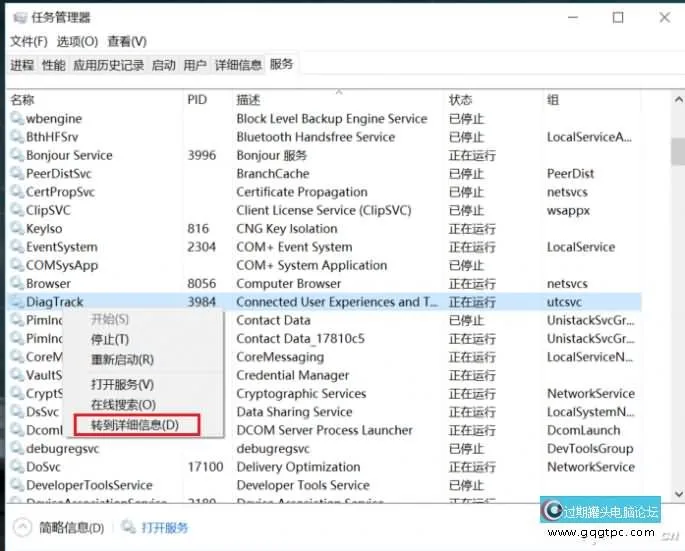
Task: Select the 服务 tab
Action: click(x=281, y=64)
